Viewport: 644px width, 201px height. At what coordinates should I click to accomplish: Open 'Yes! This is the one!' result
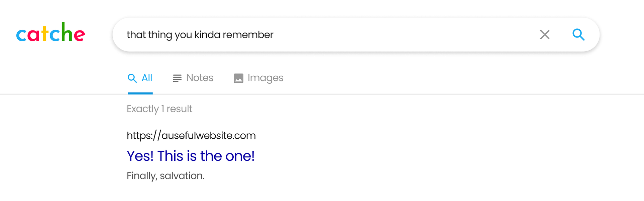[191, 156]
